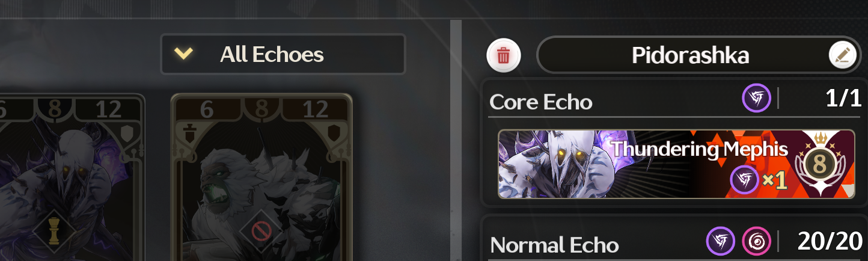Image resolution: width=868 pixels, height=261 pixels.
Task: Click the Normal Echo 20/20 counter
Action: pos(830,241)
